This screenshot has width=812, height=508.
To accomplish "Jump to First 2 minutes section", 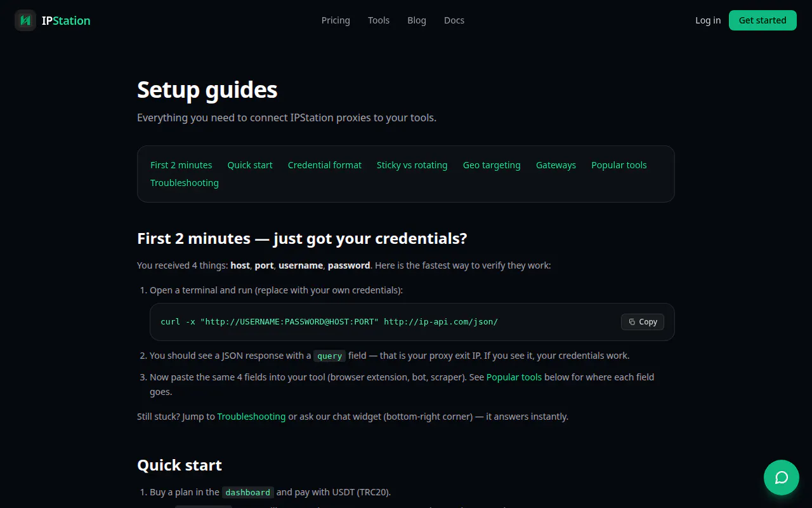I will point(181,165).
